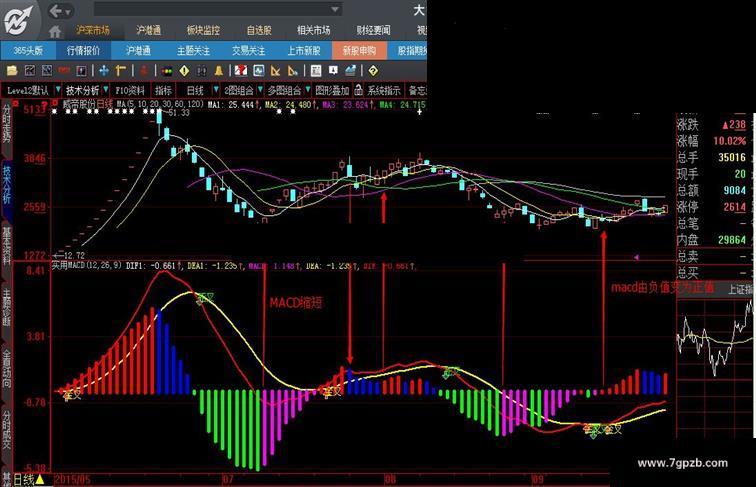Click the Level2默认 button
The height and width of the screenshot is (487, 756).
pyautogui.click(x=28, y=90)
